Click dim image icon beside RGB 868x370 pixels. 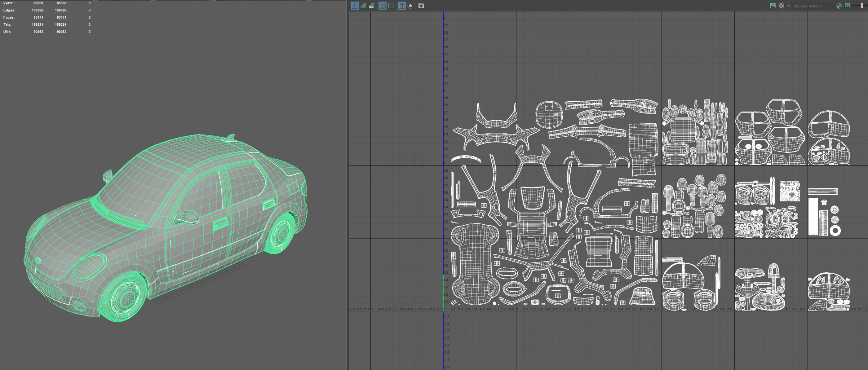(847, 6)
